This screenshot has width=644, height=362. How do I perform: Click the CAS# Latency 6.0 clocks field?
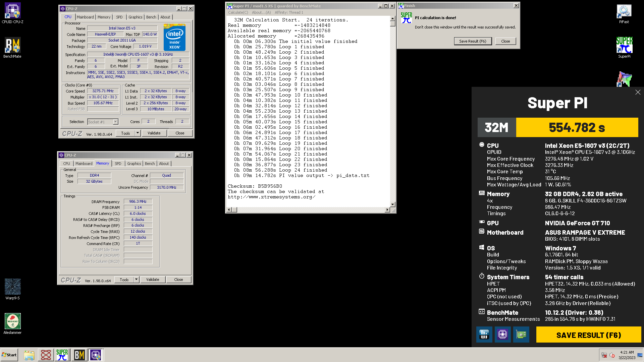pyautogui.click(x=138, y=214)
